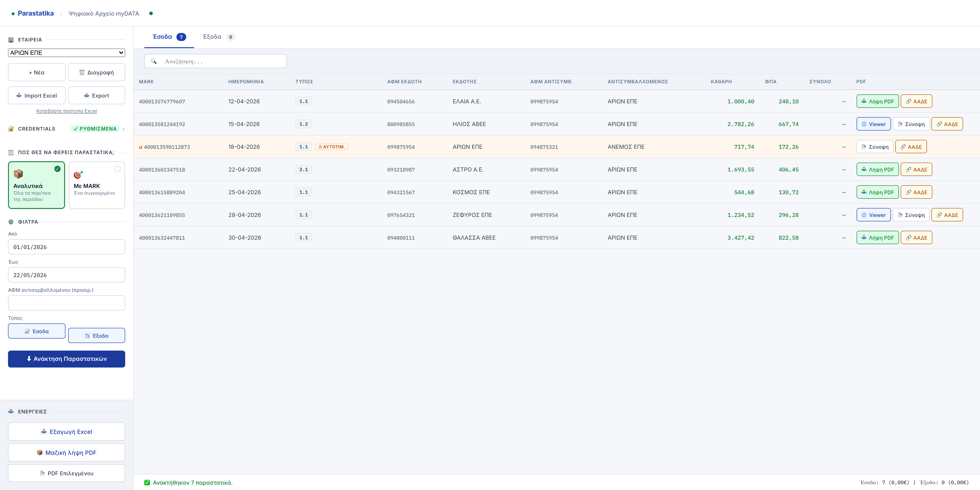Open ΑΑΔΕ link for ΚΟΣΜΟΣ ΕΠΕ row

point(916,192)
